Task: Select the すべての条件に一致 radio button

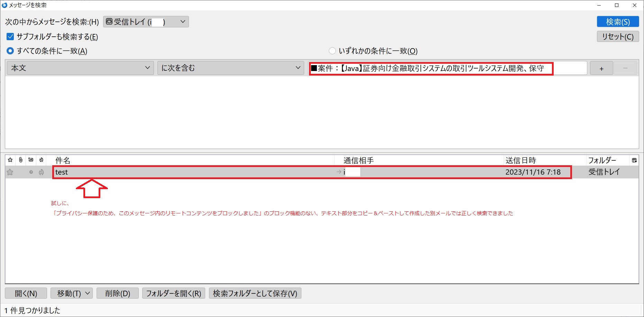Action: coord(10,51)
